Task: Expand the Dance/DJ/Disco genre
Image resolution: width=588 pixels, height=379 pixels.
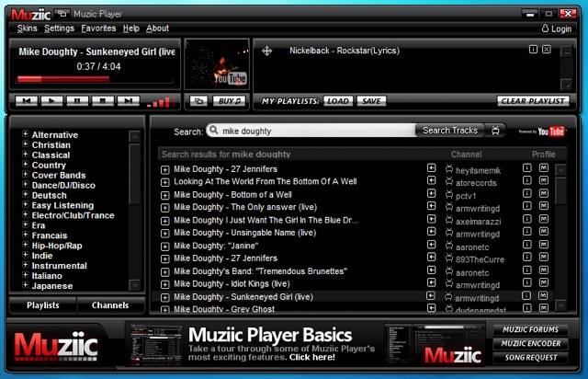Action: click(x=25, y=184)
